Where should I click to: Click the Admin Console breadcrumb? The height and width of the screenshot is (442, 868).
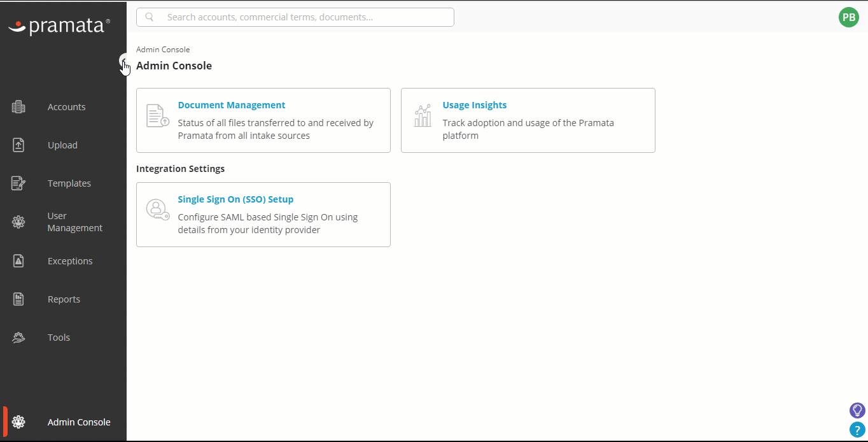[x=163, y=49]
